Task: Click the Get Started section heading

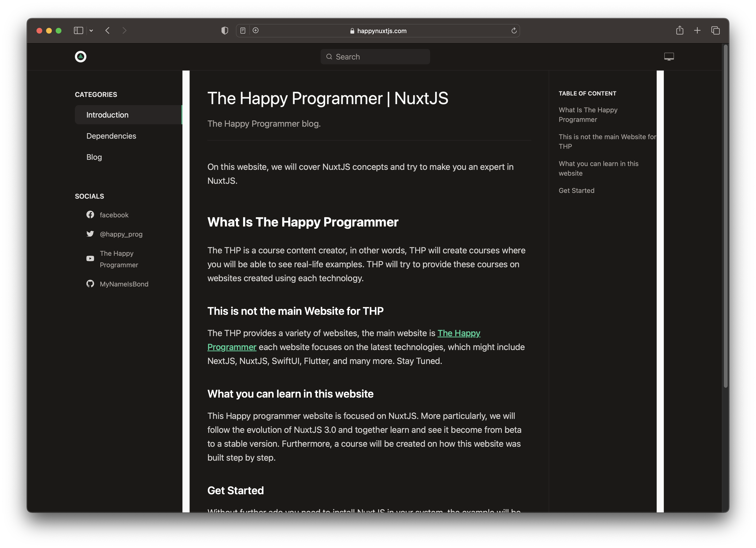Action: click(x=235, y=490)
